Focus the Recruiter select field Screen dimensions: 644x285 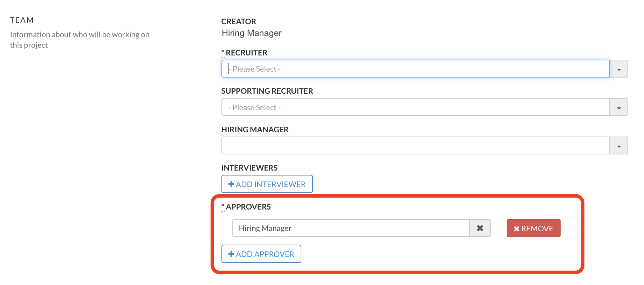415,69
